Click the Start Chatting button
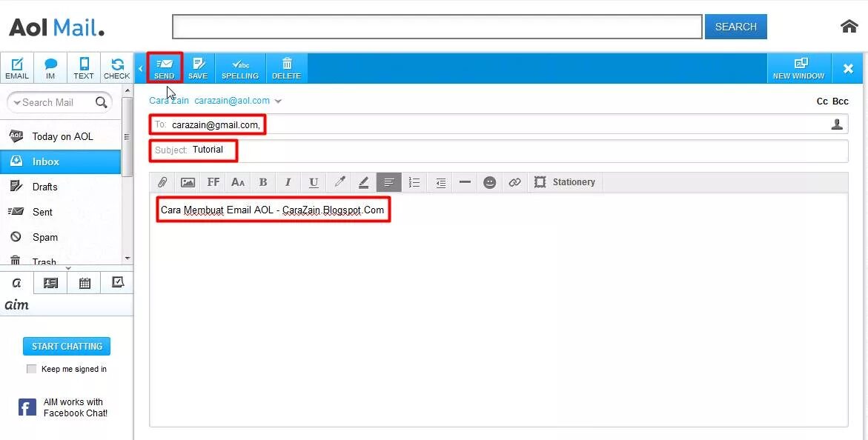Screen dimensions: 868x440 (67, 347)
